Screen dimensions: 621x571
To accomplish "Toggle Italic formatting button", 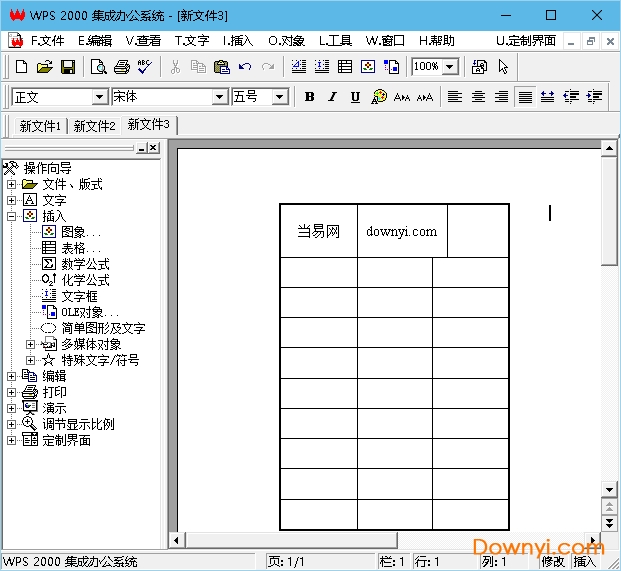I will coord(332,97).
